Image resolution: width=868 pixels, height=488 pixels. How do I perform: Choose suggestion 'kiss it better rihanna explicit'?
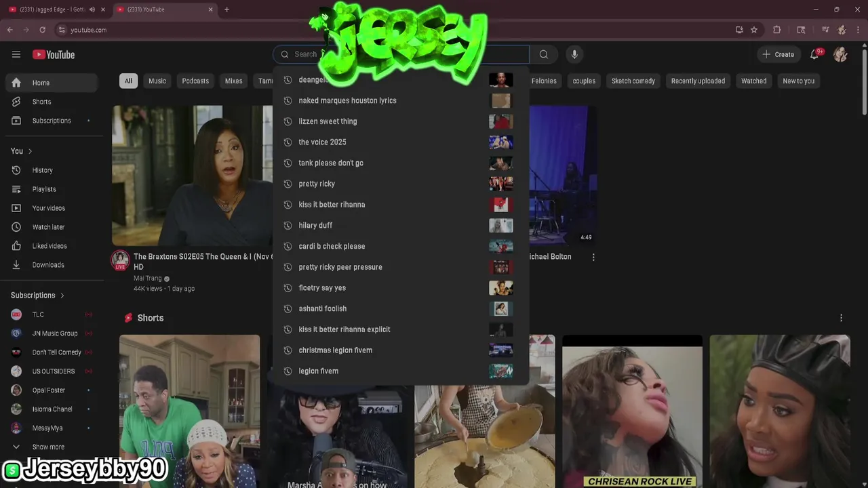tap(401, 329)
